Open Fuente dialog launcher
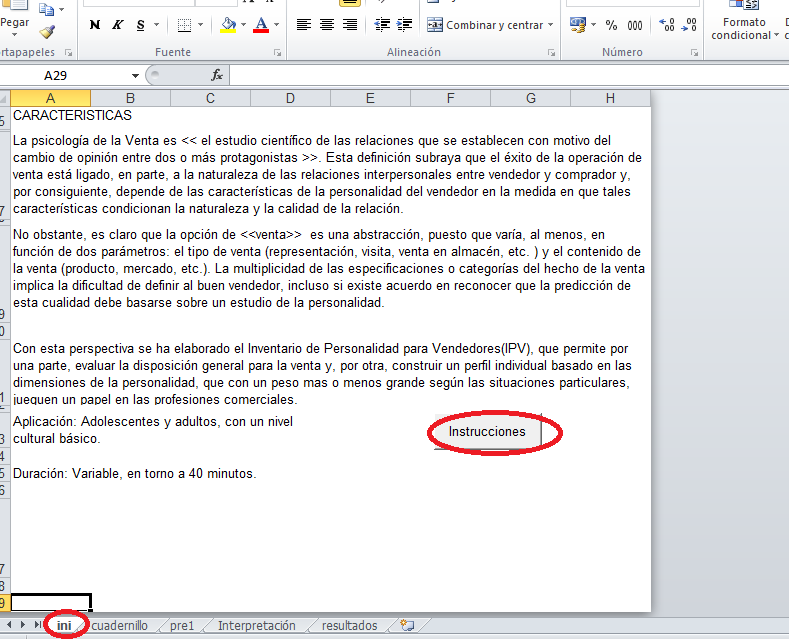789x639 pixels. [277, 52]
